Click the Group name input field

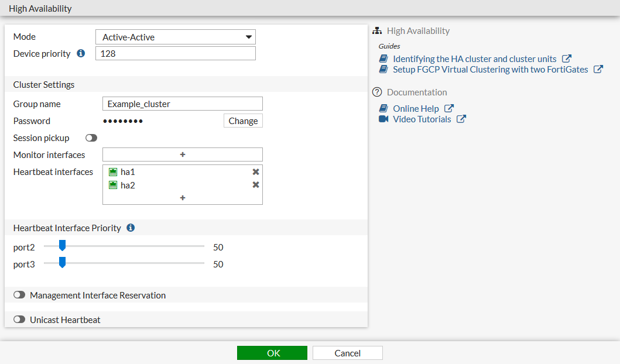click(x=182, y=104)
